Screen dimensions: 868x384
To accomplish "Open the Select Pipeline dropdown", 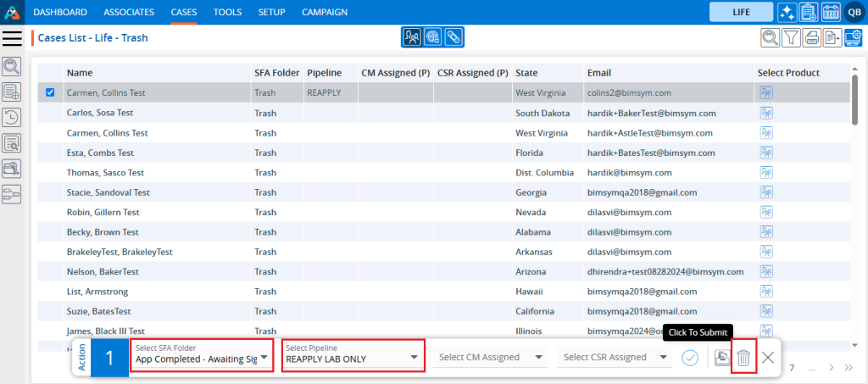I will coord(353,358).
